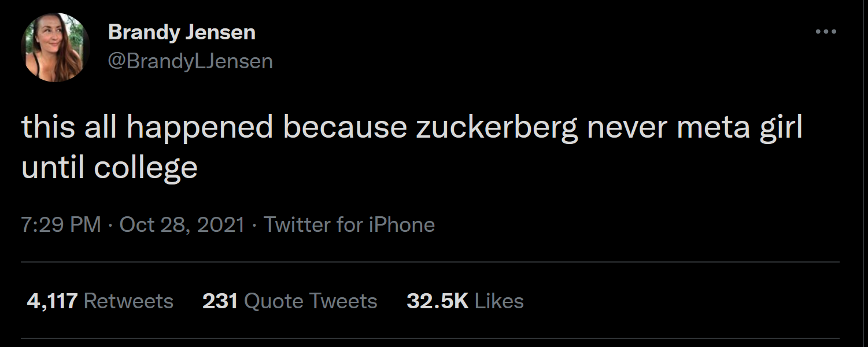Click the 'until college' second tweet line
Viewport: 868px width, 347px height.
[109, 168]
